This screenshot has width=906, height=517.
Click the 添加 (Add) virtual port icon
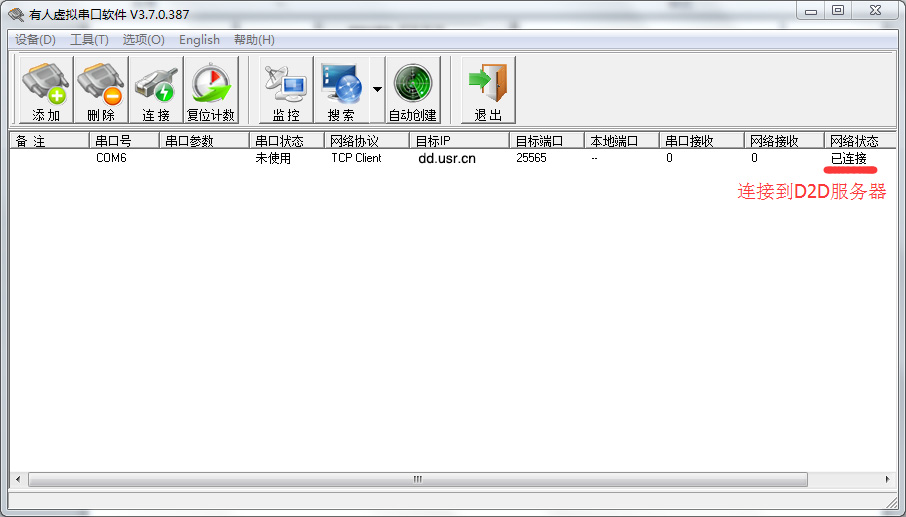[x=46, y=90]
